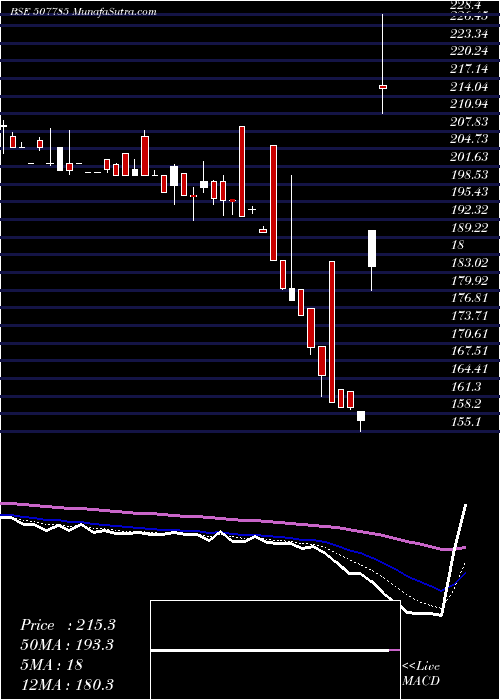Click the 161.3 price axis label

tap(465, 386)
